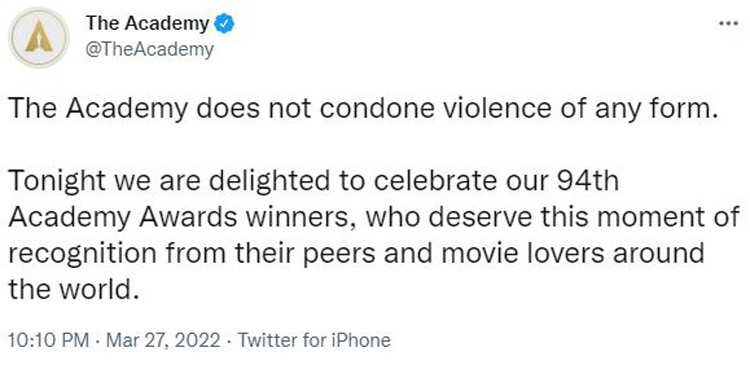Screen dimensions: 750x365
Task: Click the paragraph starting with Tonight
Action: pyautogui.click(x=374, y=235)
